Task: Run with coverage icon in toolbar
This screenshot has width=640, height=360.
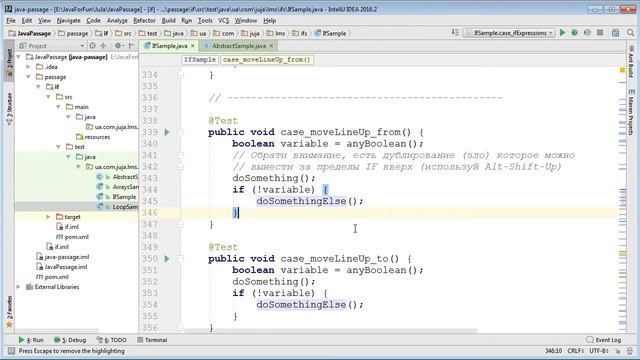Action: 587,33
